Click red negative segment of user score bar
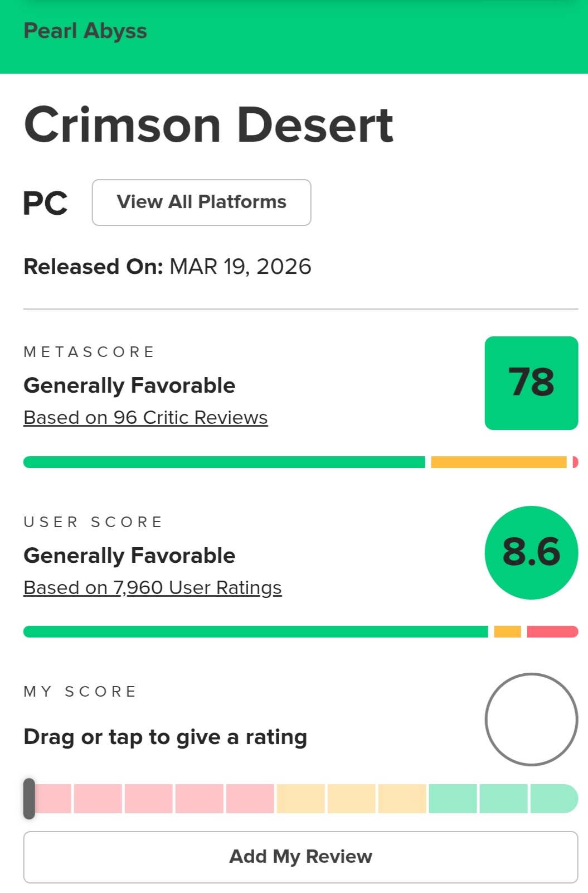Screen dimensions: 588x893 pos(552,631)
